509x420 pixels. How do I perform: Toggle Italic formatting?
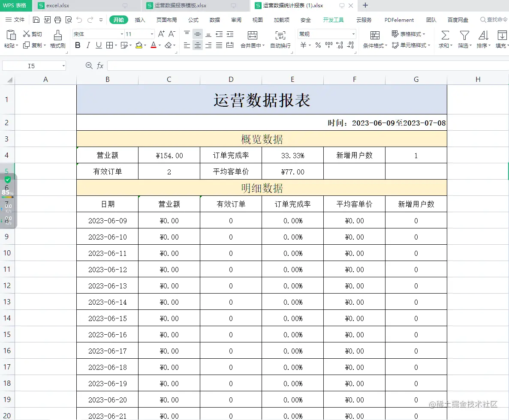tap(88, 45)
